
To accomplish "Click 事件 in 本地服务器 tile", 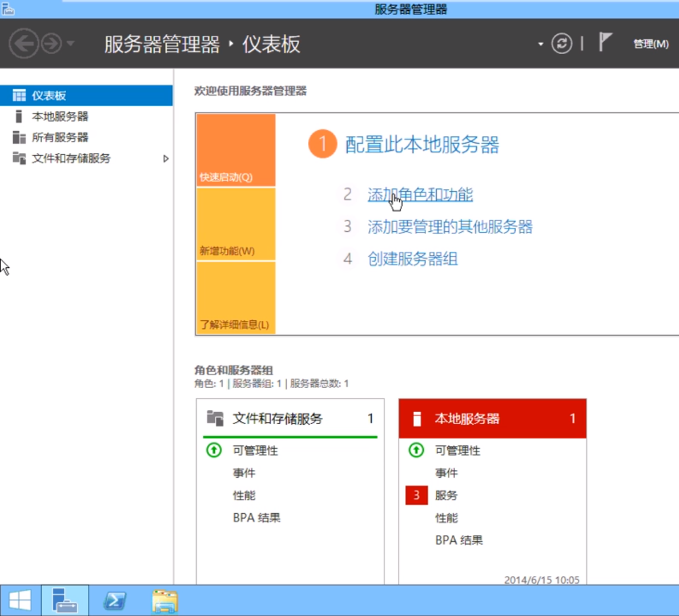I will tap(447, 473).
